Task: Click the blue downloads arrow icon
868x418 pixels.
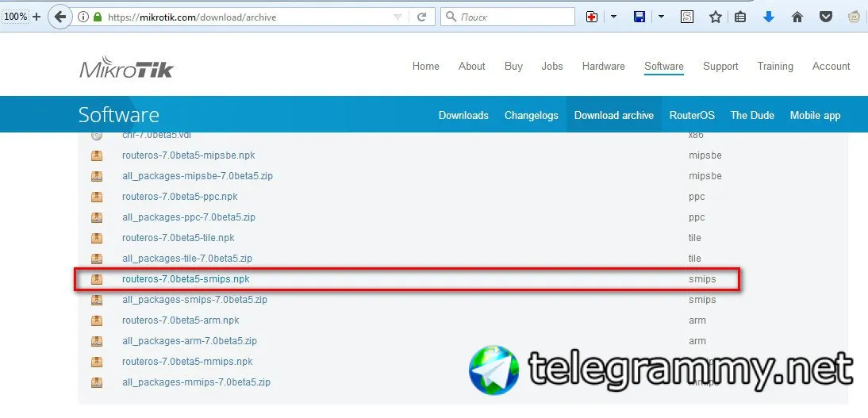Action: [x=768, y=17]
